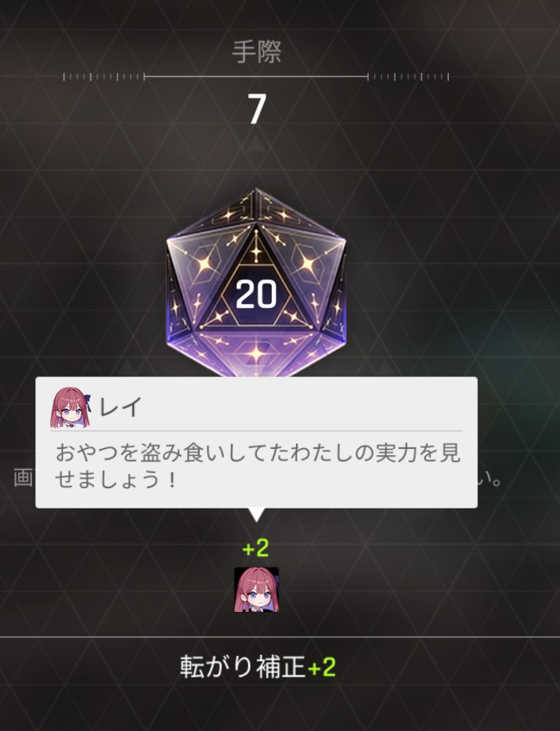Tap the star on the die's right face
This screenshot has width=560, height=731.
point(308,265)
